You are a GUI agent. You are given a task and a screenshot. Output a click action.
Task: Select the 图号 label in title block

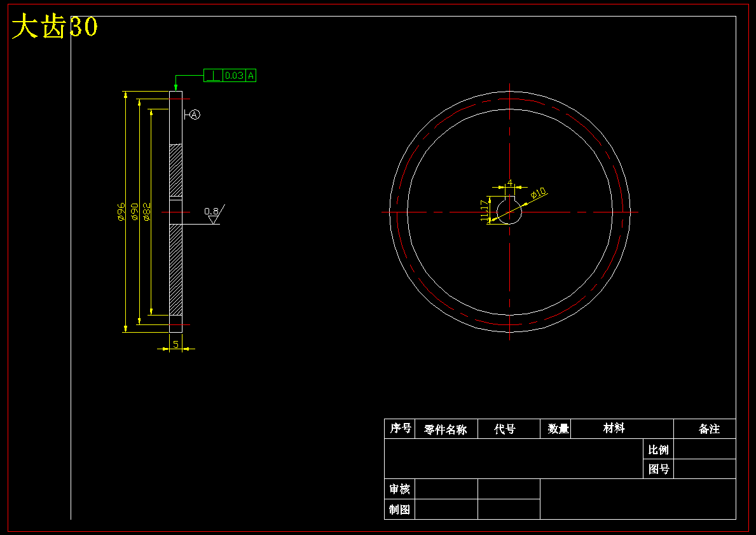coord(658,469)
